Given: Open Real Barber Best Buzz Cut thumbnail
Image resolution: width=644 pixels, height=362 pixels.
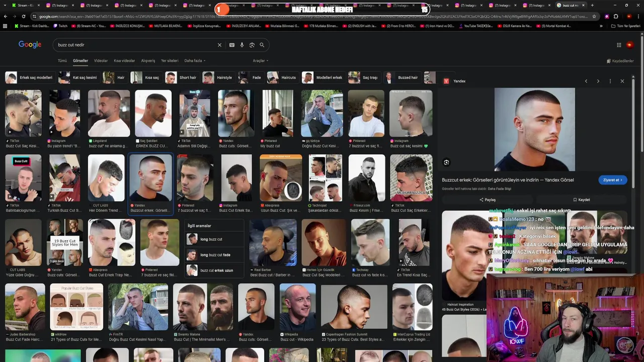Looking at the screenshot, I should coord(273,242).
